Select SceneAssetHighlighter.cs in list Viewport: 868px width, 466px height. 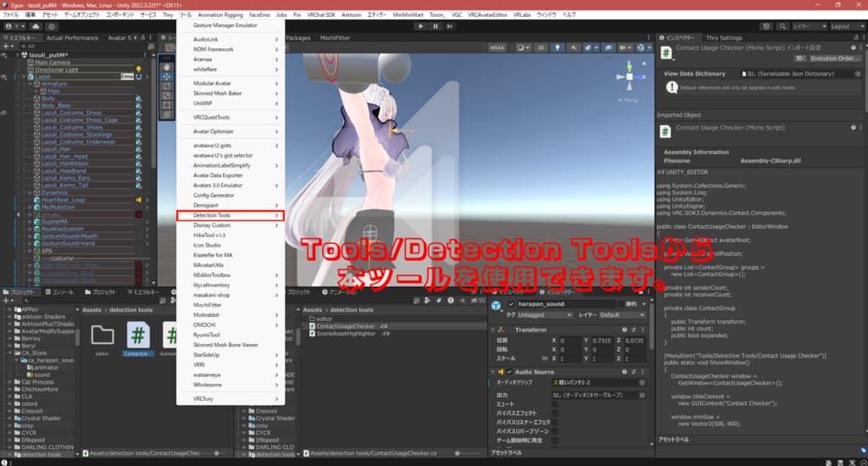click(348, 333)
